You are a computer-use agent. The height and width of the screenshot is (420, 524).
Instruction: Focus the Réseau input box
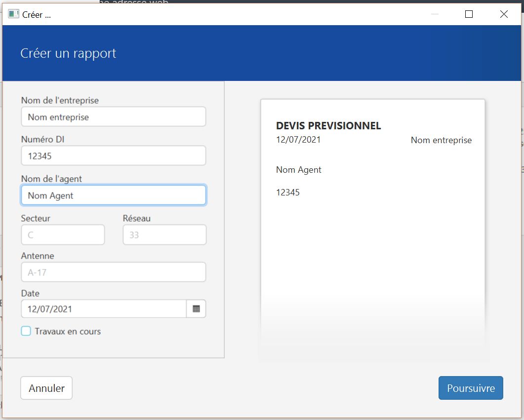coord(164,235)
